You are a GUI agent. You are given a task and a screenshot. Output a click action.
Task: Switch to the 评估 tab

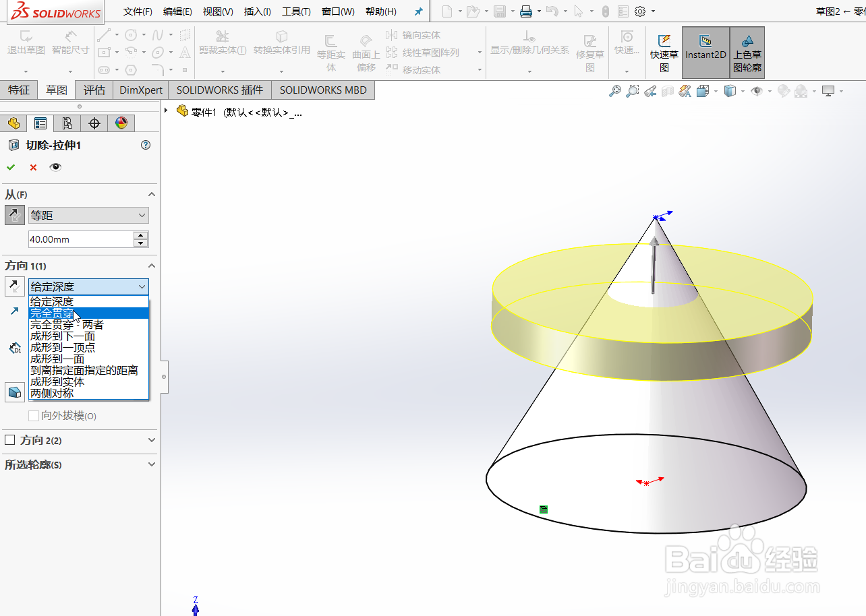(94, 90)
